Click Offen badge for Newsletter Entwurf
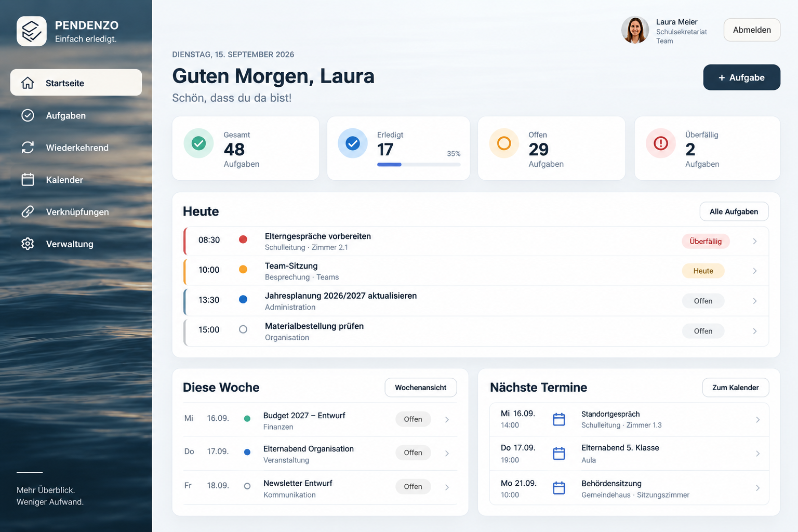The image size is (798, 532). pos(413,486)
